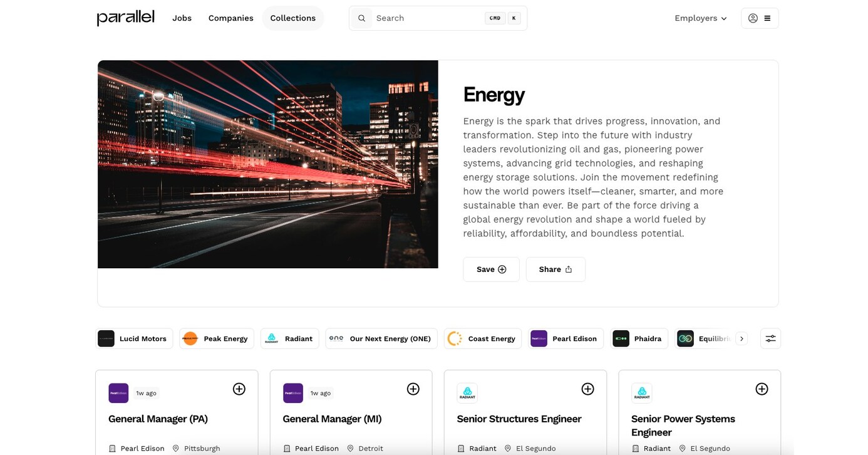Click the Save button for the Energy collection
The image size is (868, 455).
tap(491, 269)
